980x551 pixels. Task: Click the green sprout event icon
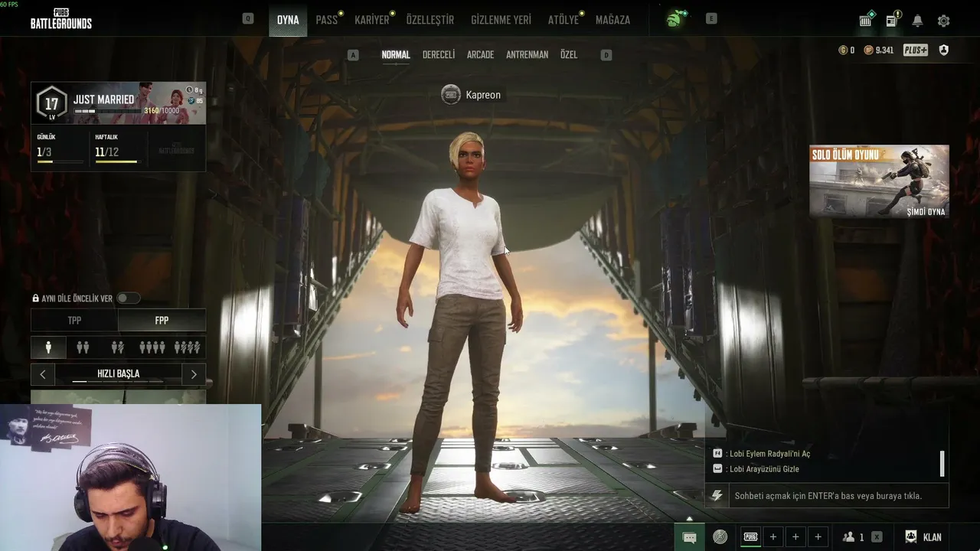(675, 19)
